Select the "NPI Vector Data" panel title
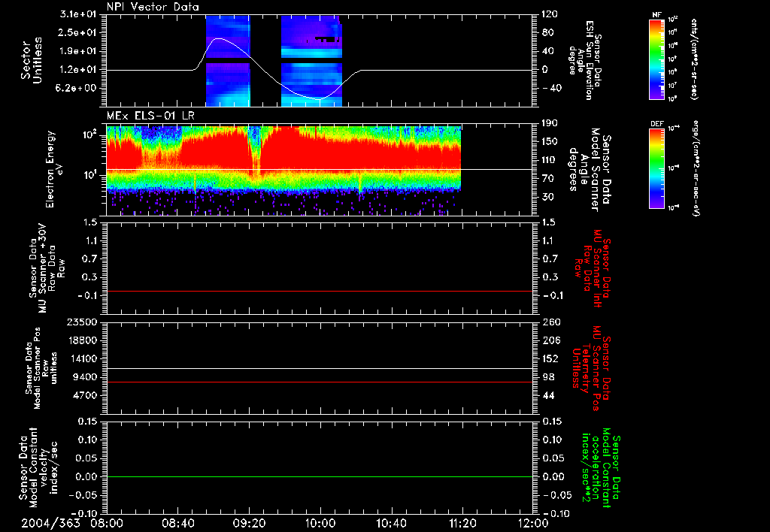 [x=153, y=7]
